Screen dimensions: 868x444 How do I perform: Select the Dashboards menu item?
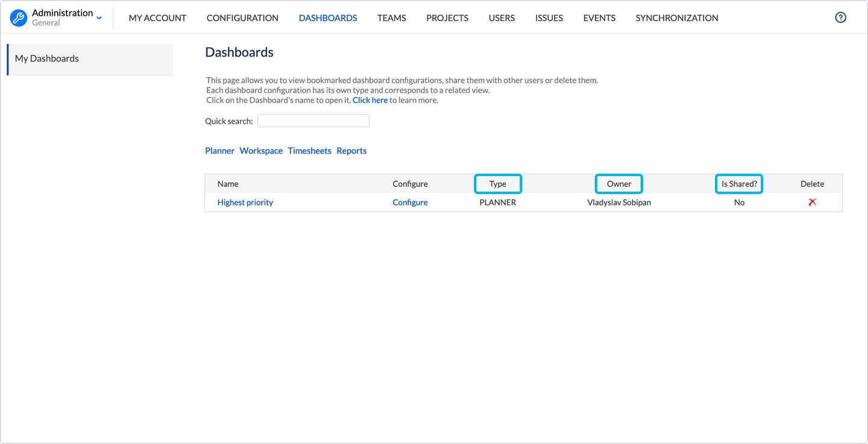(328, 18)
